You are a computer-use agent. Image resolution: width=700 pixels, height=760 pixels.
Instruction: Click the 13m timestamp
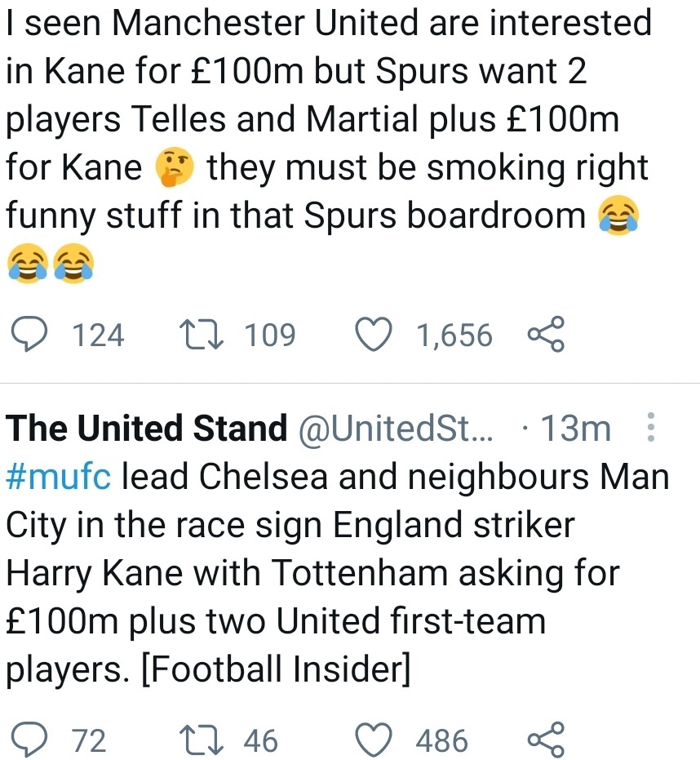tap(575, 429)
